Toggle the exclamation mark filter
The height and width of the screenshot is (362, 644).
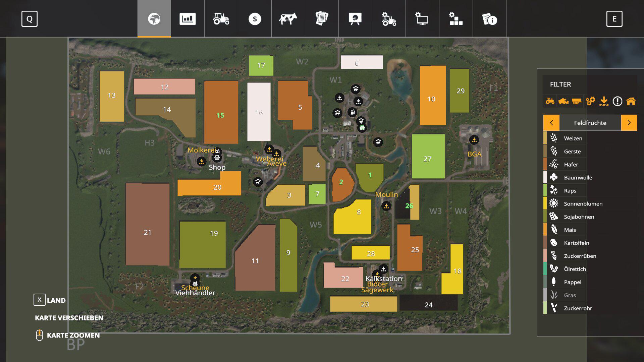[x=617, y=101]
